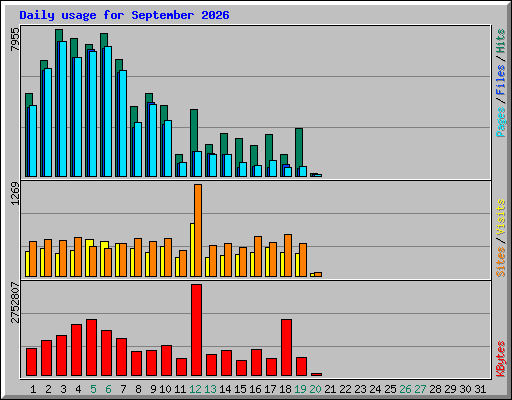Viewport: 512px width, 400px height.
Task: Select day label 8 on the x-axis
Action: [138, 389]
